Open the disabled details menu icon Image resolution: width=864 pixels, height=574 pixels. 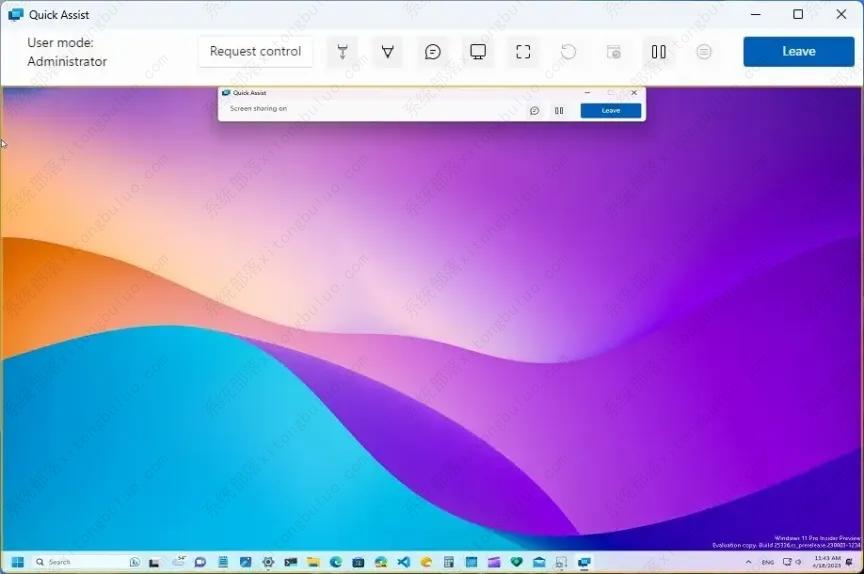point(704,52)
